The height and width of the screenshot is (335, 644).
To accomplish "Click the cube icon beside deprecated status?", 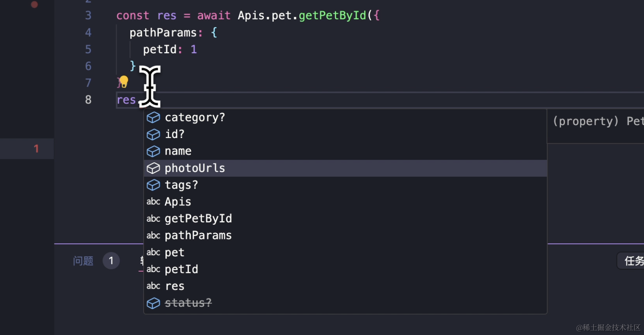I will click(153, 303).
